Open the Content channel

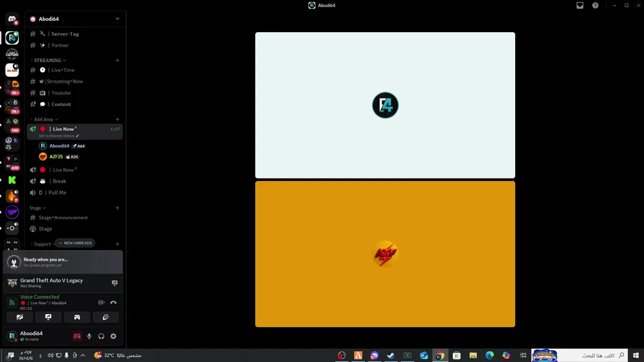click(x=74, y=104)
